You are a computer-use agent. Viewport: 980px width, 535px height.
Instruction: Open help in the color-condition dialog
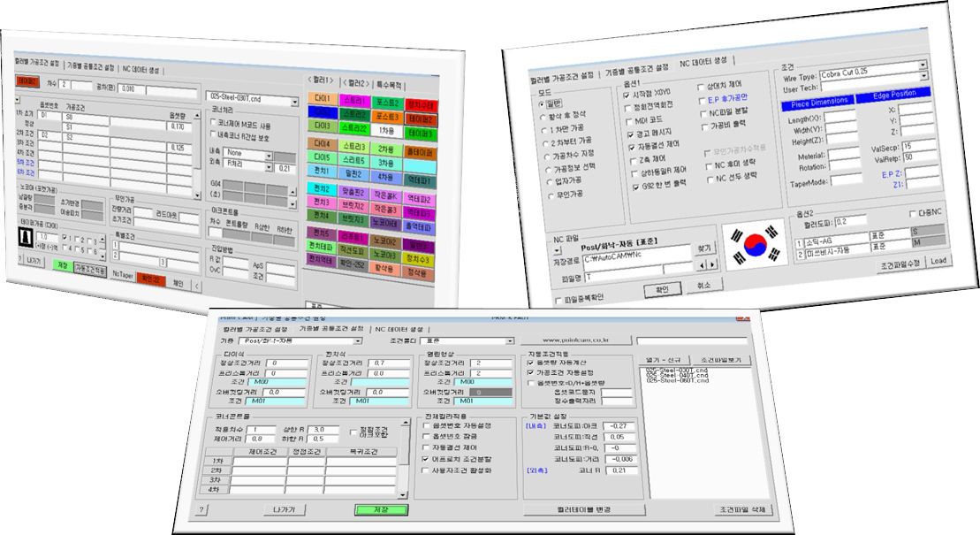click(x=20, y=259)
